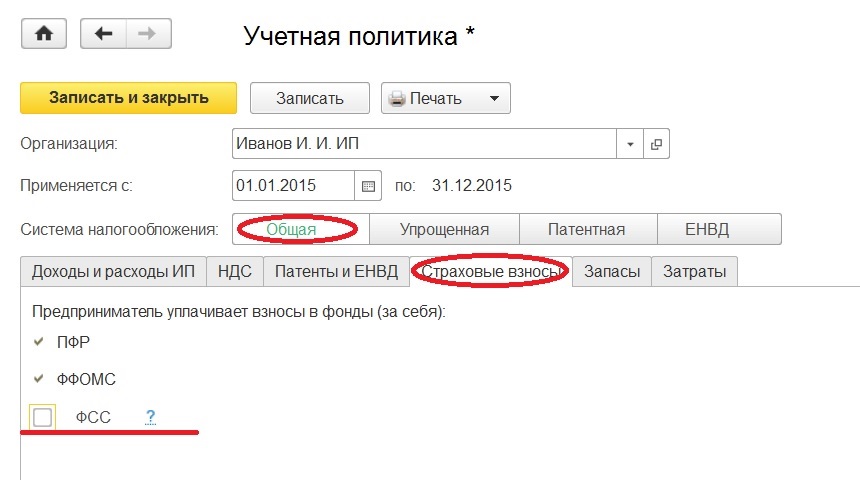This screenshot has height=480, width=860.
Task: Click the ПФР checkmark
Action: click(x=38, y=342)
